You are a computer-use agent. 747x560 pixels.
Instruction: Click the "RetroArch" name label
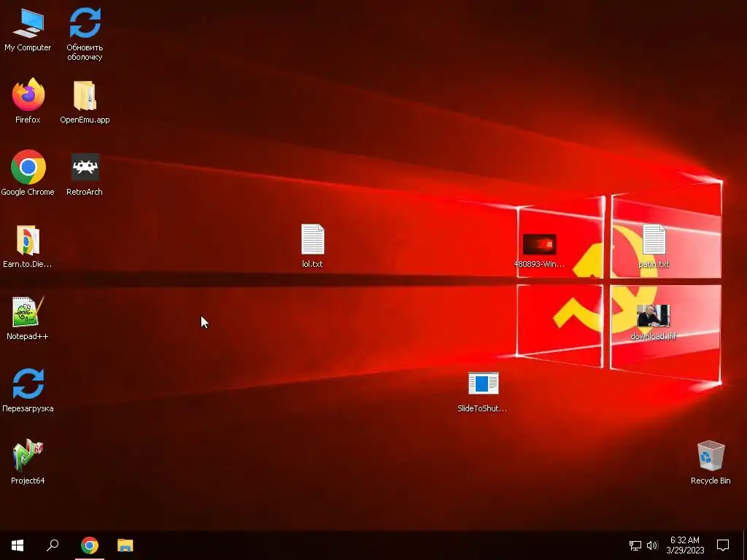[85, 192]
